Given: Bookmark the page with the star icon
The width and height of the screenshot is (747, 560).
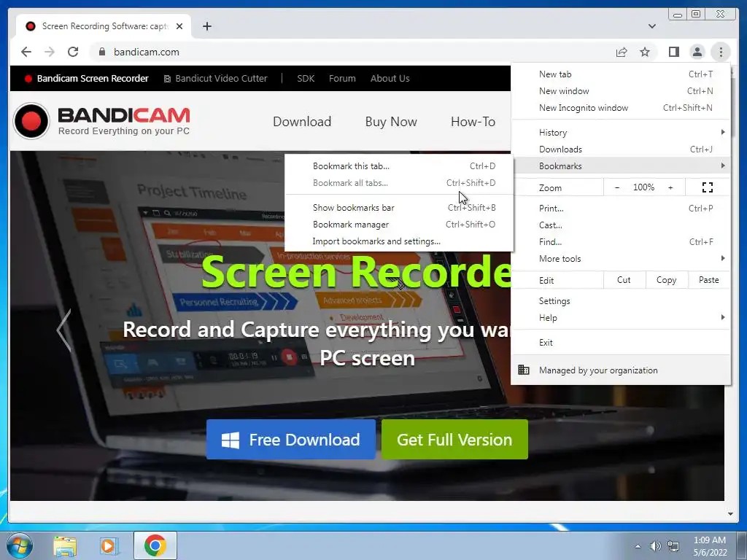Looking at the screenshot, I should pyautogui.click(x=645, y=52).
